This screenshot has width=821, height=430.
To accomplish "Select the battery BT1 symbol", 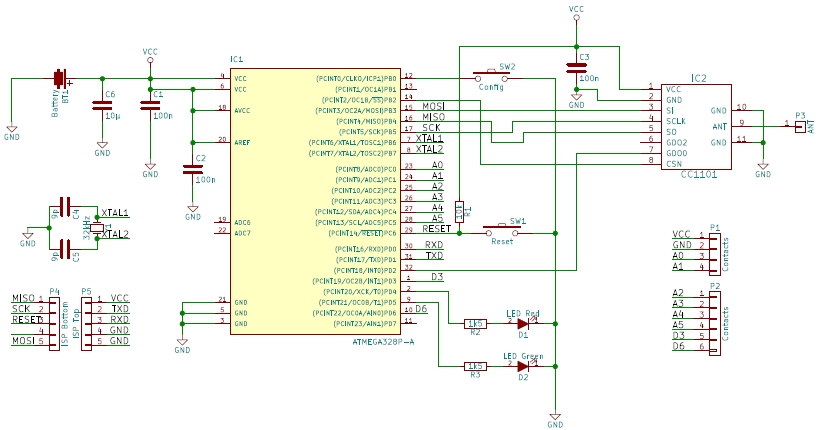I will point(61,79).
